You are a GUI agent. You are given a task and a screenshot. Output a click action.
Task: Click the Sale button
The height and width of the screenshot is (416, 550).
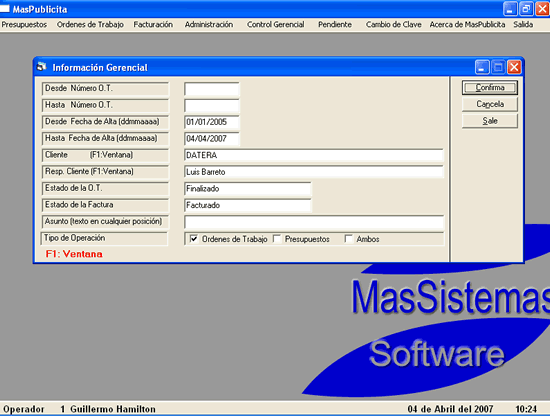point(490,121)
